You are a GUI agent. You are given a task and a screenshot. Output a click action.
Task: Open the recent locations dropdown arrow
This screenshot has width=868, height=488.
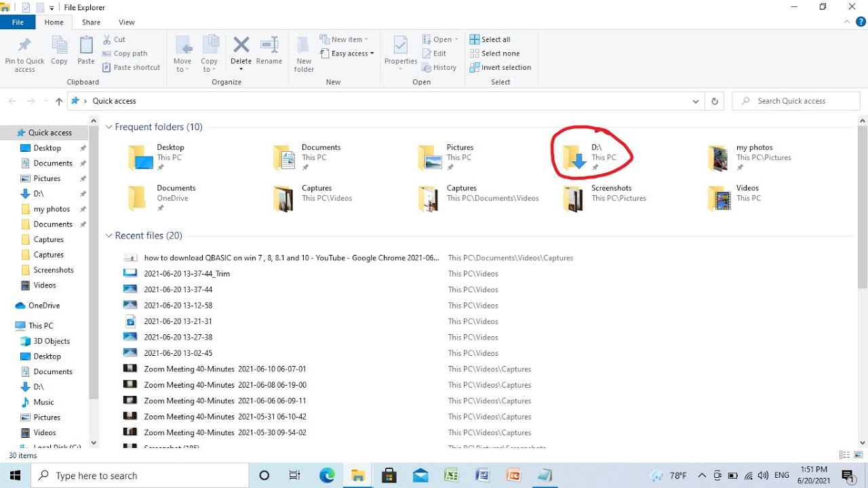[45, 101]
